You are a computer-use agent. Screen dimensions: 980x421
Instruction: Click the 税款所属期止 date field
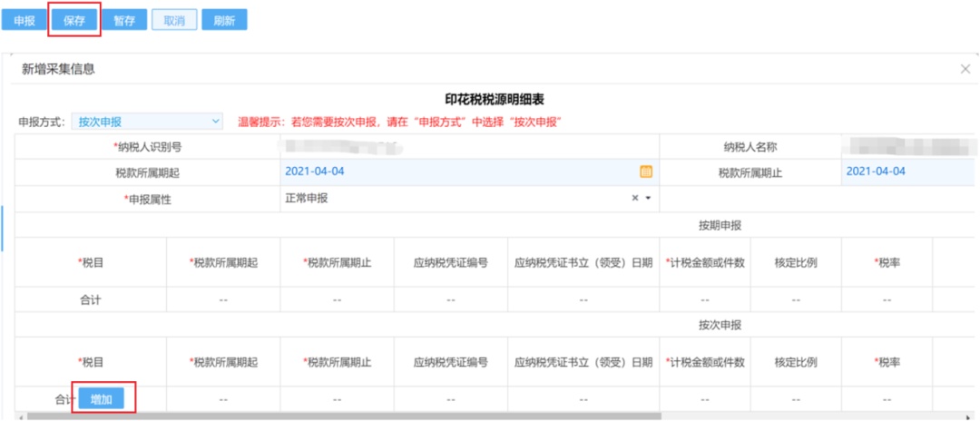[x=907, y=171]
